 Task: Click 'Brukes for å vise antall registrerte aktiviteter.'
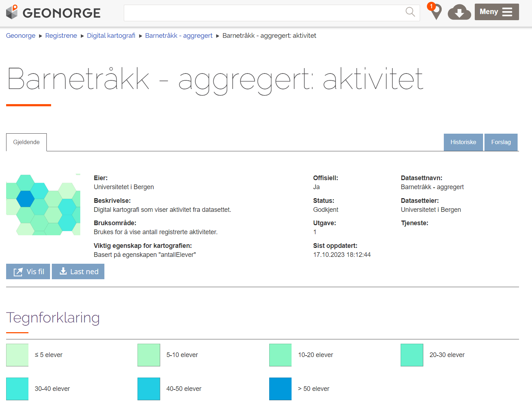155,232
